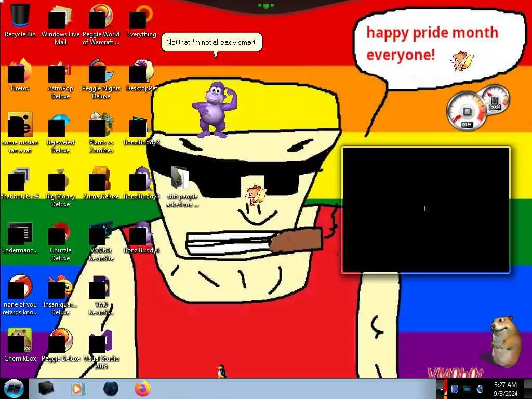
Task: Open the Peggle Nights Deluxe shortcut
Action: click(x=101, y=79)
